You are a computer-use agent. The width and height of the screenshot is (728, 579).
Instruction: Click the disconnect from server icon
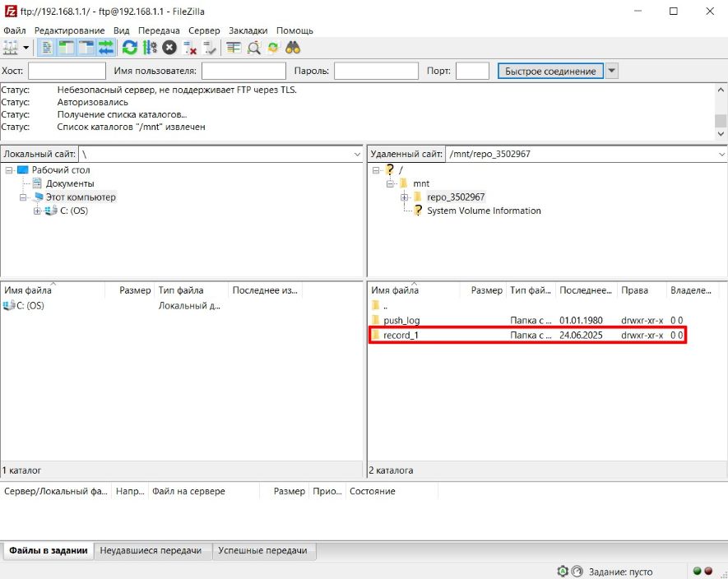[x=189, y=48]
